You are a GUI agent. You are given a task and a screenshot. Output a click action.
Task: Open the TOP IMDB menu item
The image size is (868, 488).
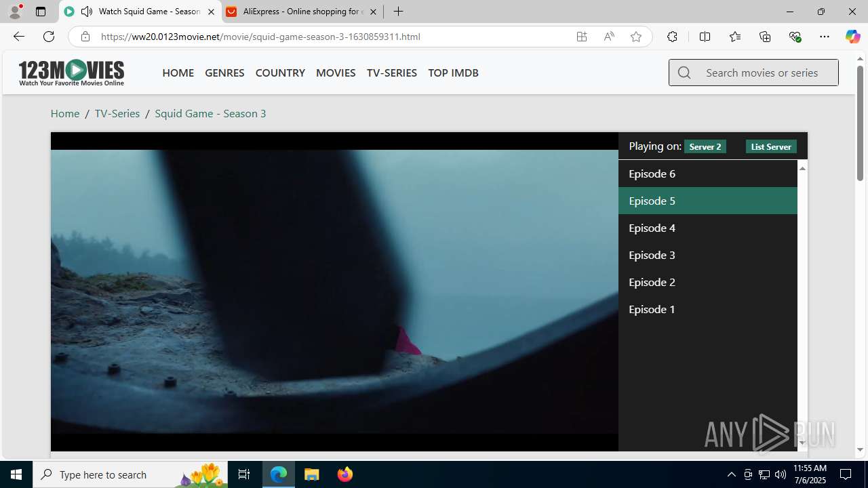(x=453, y=73)
